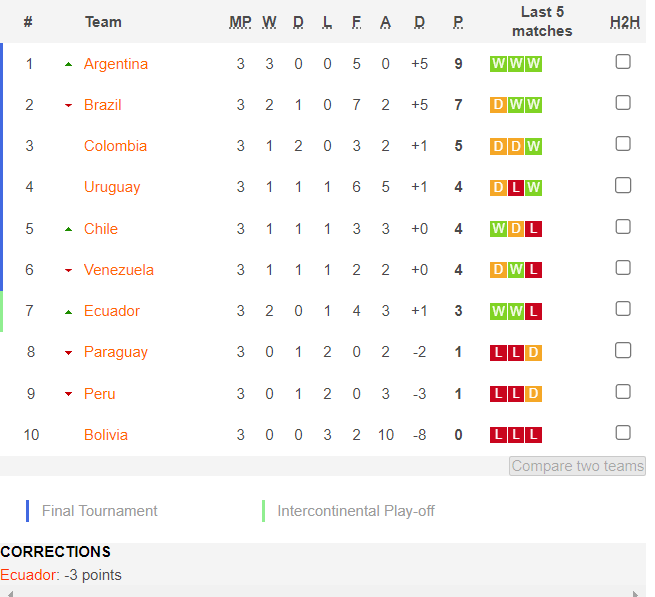Click Chile's orange D result badge
The image size is (655, 597).
(516, 229)
